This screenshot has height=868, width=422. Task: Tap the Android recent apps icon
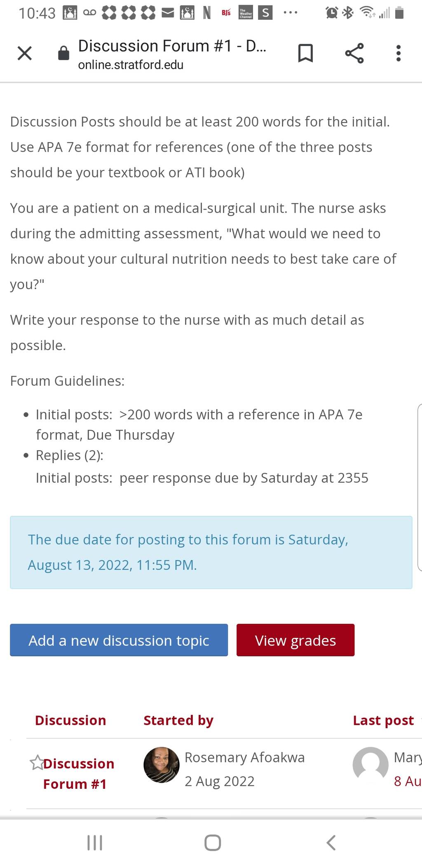(95, 843)
